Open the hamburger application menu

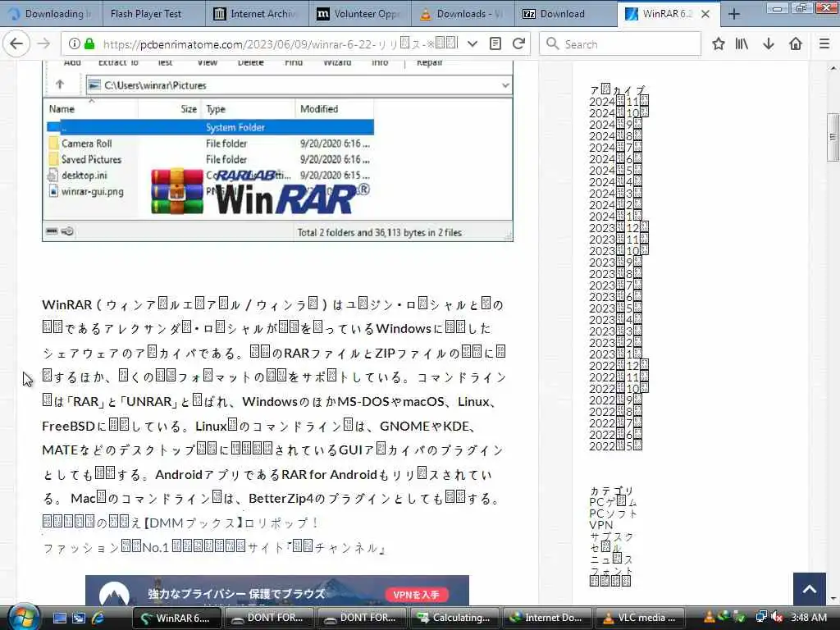(824, 44)
